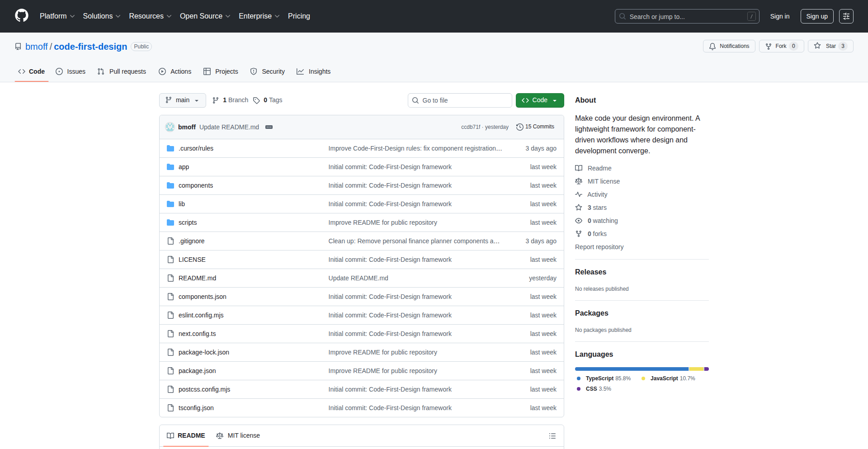The width and height of the screenshot is (868, 449).
Task: Fork the code-first-design repository
Action: [780, 46]
